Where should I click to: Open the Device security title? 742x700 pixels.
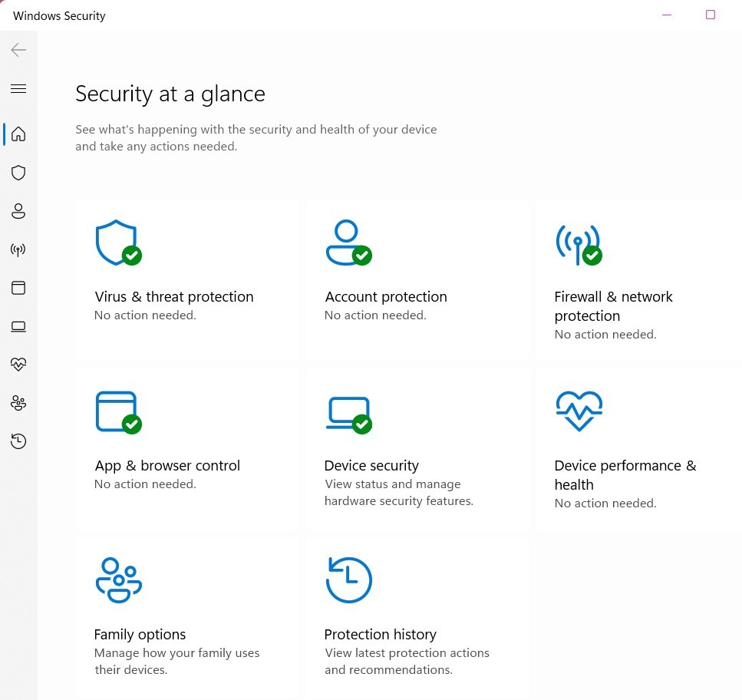point(371,466)
